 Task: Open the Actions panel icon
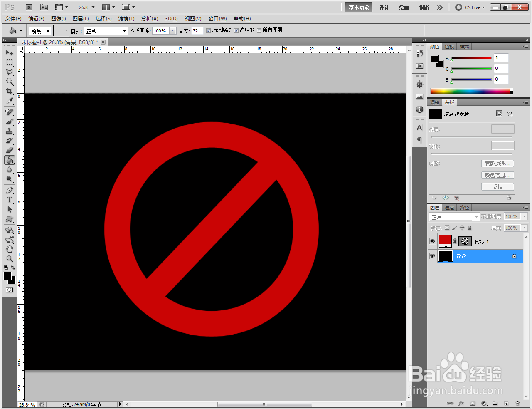click(420, 66)
